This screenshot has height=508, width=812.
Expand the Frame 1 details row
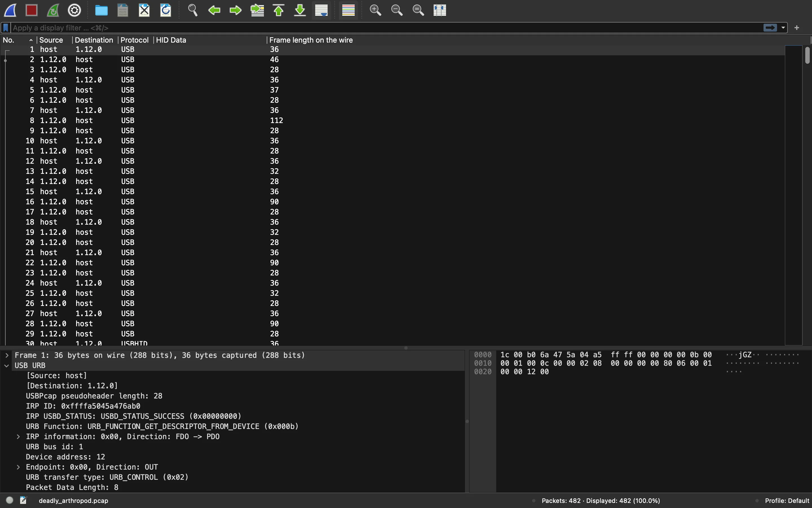[7, 355]
